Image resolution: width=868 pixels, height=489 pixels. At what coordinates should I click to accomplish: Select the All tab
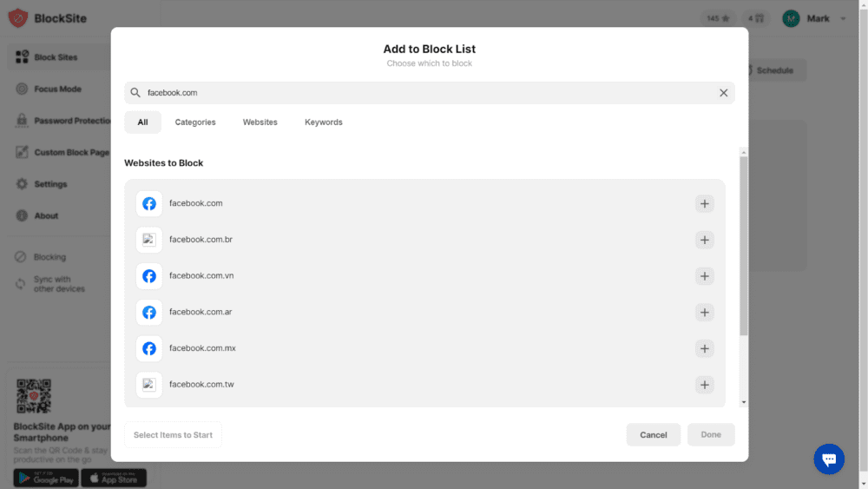142,122
